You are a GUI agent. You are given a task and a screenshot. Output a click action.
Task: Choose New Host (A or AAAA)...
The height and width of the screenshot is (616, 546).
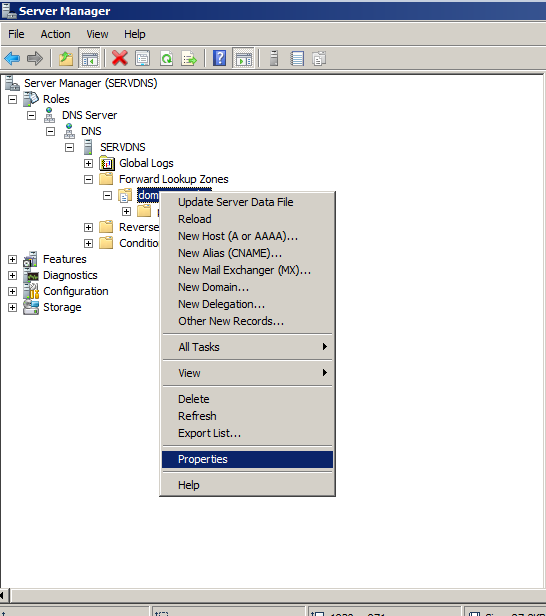(247, 236)
